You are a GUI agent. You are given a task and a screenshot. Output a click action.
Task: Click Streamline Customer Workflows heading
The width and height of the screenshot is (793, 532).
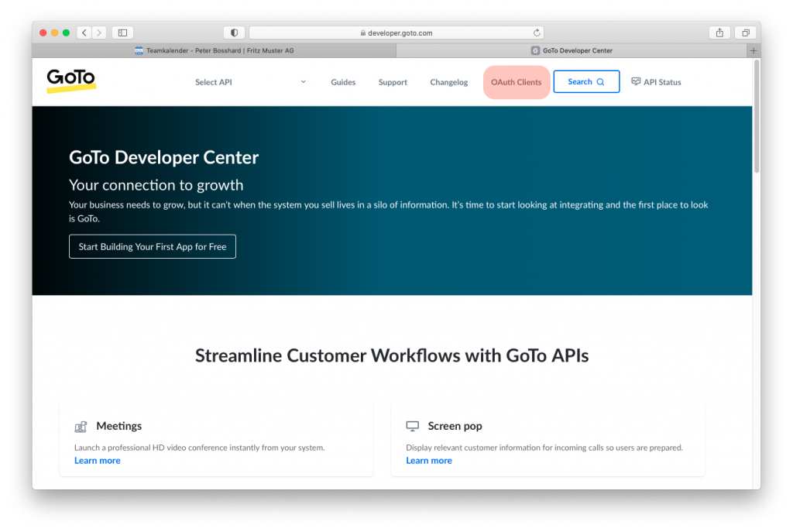click(x=392, y=355)
